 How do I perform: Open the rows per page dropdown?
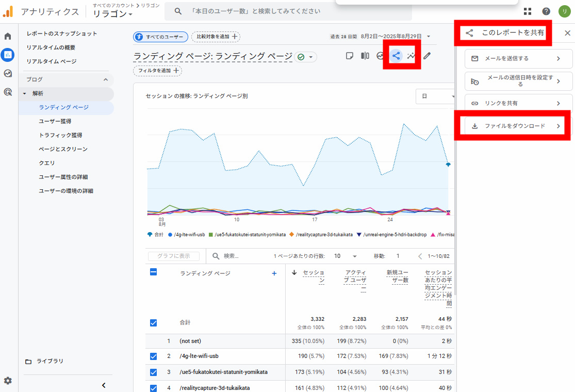click(x=345, y=256)
